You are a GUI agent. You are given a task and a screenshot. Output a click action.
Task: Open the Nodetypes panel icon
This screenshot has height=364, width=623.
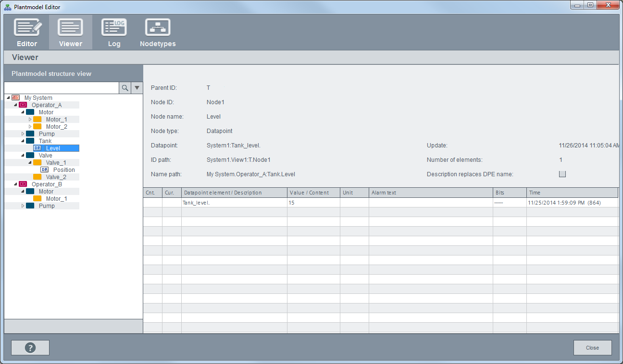pos(158,28)
